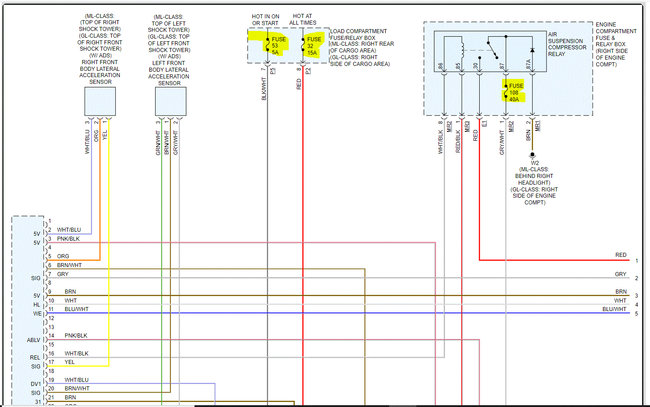Click the 'ENGINE COMPARTMENT FUSE & RELAY BOX' label
Screen dimensions: 650x407
click(616, 44)
